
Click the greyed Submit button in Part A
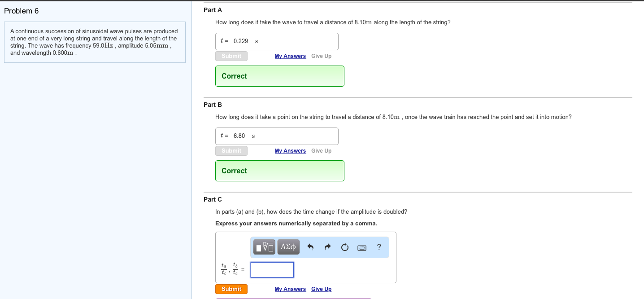(231, 56)
